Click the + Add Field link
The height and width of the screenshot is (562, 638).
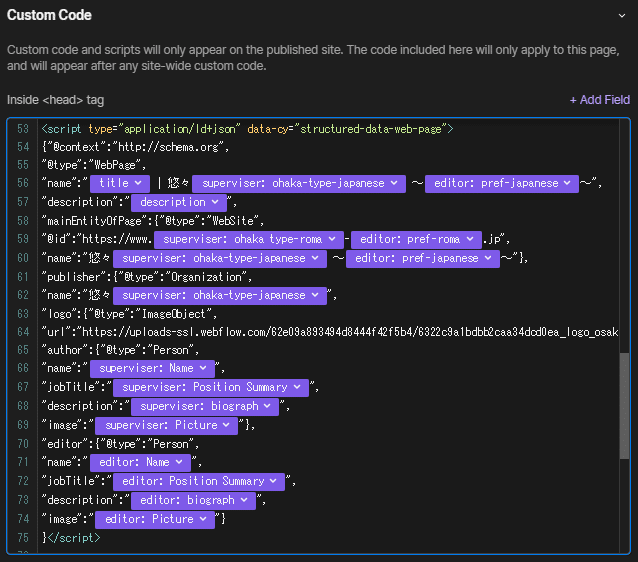point(599,100)
